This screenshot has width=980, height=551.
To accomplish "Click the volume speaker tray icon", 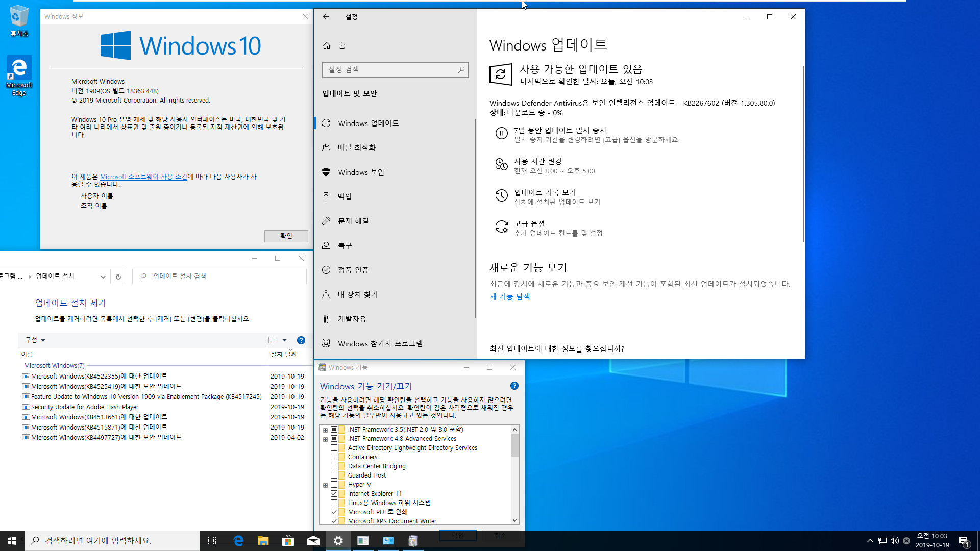I will coord(895,541).
